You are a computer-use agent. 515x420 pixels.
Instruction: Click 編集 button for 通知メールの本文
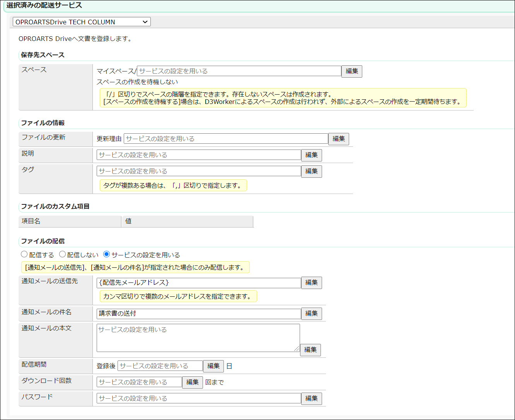pos(310,350)
